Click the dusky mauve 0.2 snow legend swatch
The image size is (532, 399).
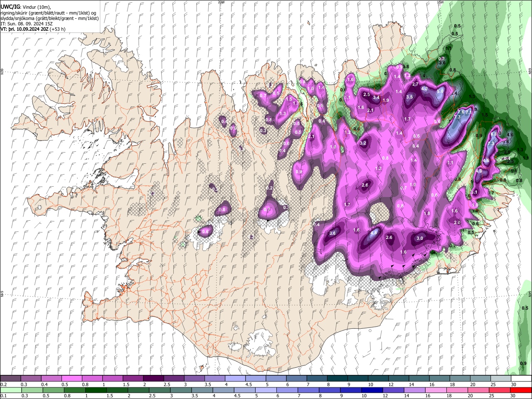point(10,379)
